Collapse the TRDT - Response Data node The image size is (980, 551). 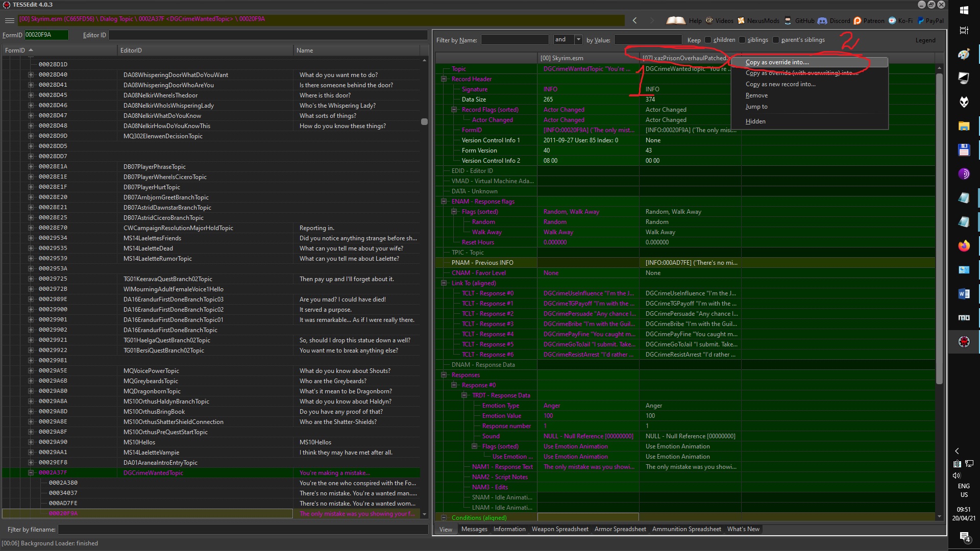(464, 395)
